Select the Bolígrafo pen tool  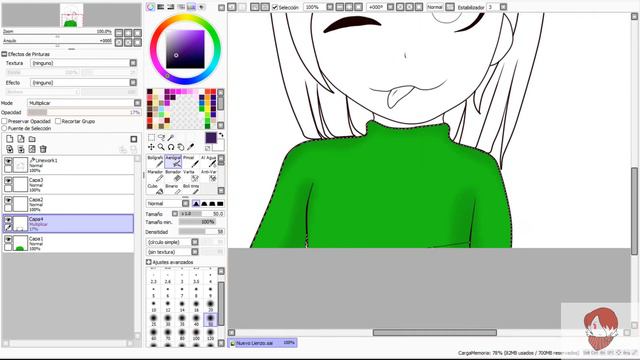[155, 162]
